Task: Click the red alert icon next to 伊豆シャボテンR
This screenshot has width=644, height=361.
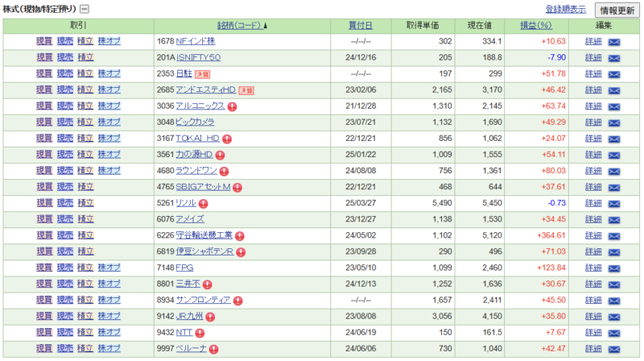Action: [x=241, y=252]
